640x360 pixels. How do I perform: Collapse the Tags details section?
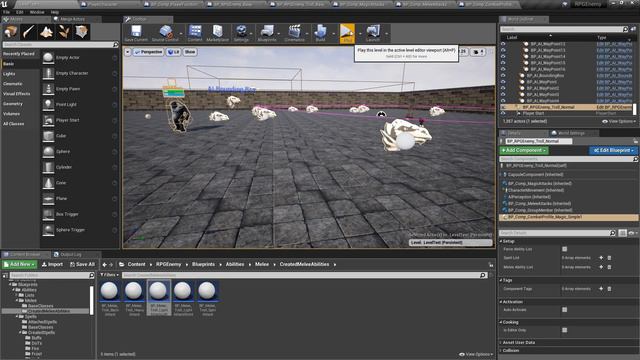[x=501, y=280]
